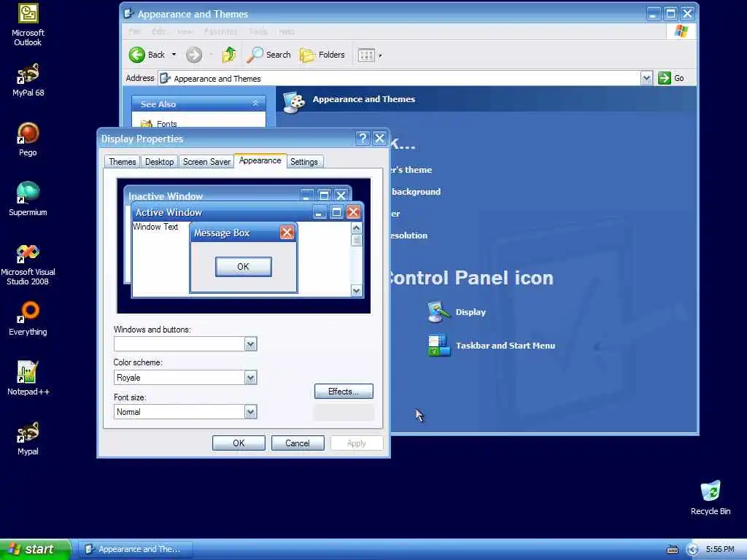Screen dimensions: 747x560
Task: Click OK in Display Properties
Action: coord(239,443)
